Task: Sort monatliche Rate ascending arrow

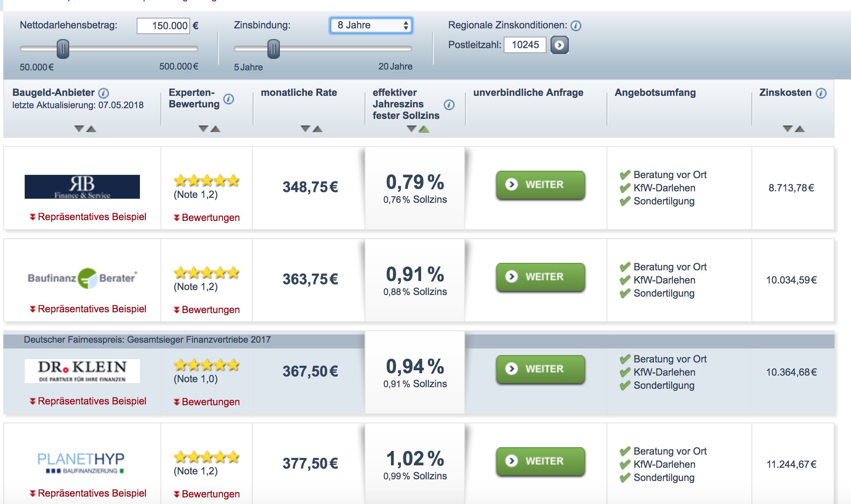Action: pos(318,129)
